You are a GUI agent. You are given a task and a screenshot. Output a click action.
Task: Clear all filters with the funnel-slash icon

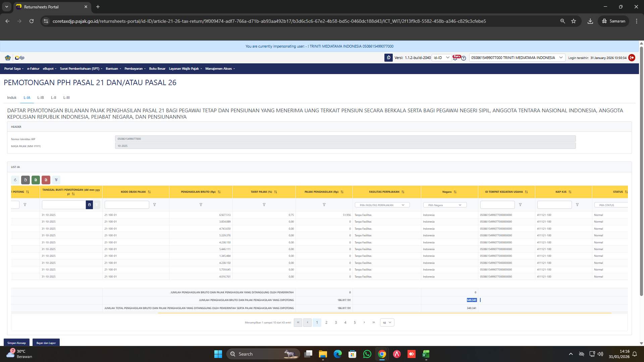56,180
